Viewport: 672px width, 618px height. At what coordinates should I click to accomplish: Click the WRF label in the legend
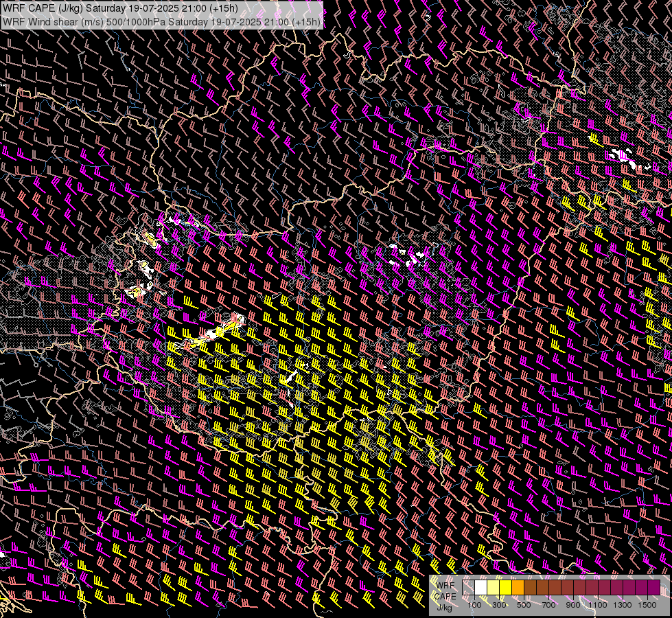tap(445, 586)
